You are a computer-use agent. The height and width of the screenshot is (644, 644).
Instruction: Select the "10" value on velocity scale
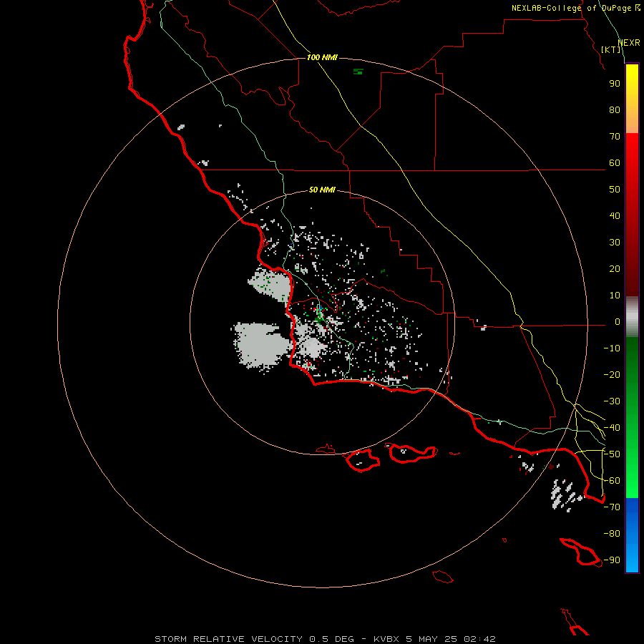(615, 296)
